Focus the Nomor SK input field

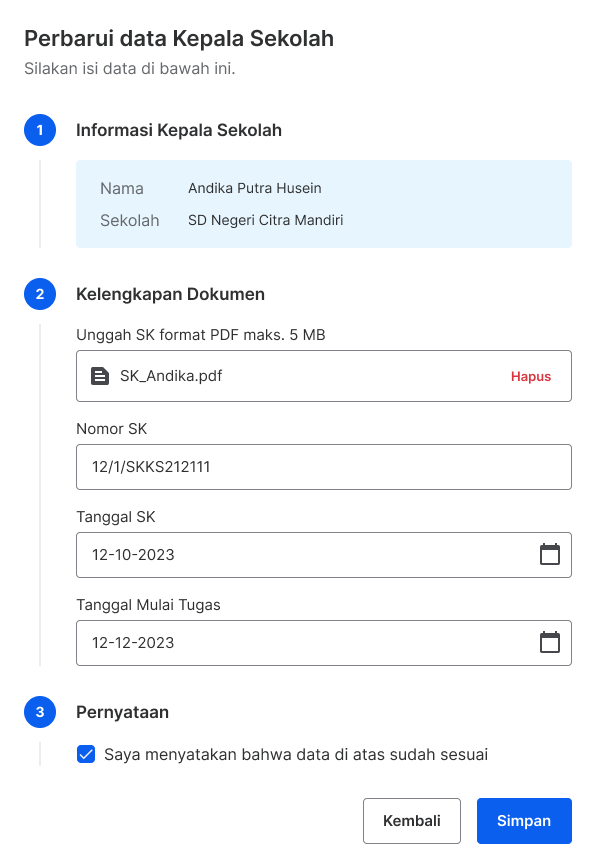324,467
